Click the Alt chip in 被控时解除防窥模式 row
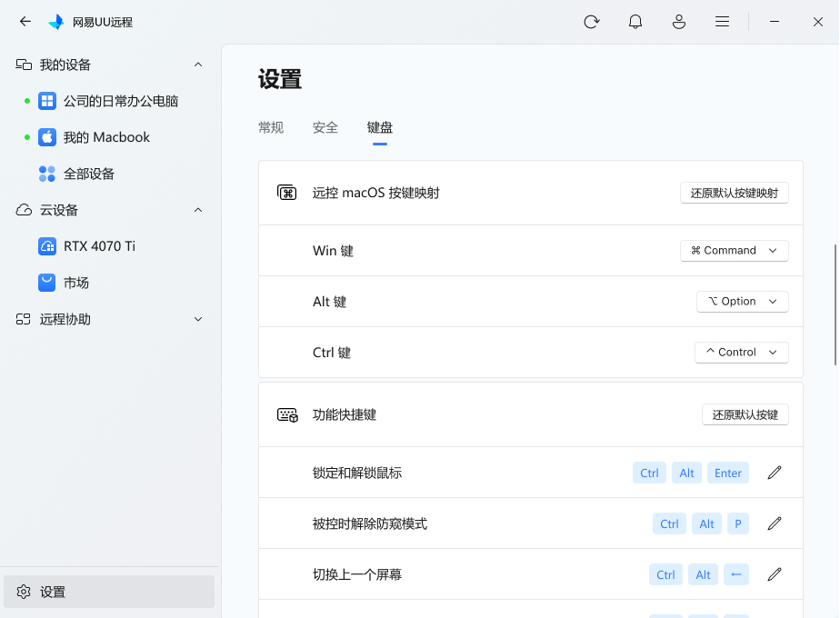840x618 pixels. click(706, 523)
